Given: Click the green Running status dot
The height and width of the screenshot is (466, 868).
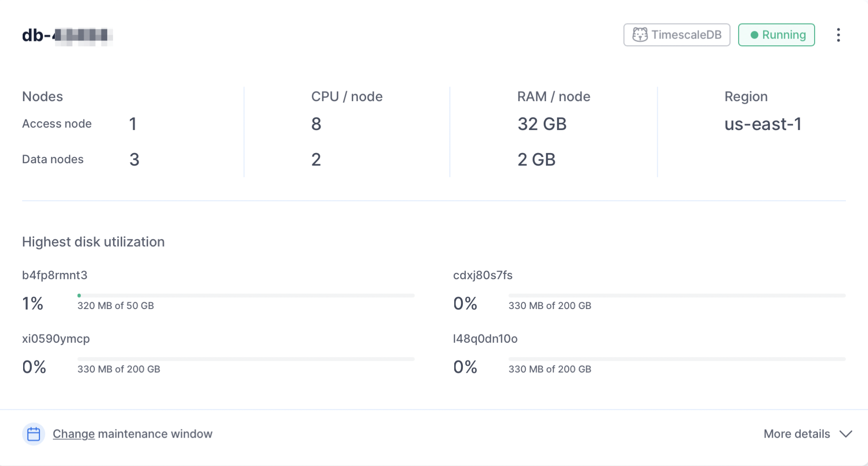Looking at the screenshot, I should click(755, 35).
